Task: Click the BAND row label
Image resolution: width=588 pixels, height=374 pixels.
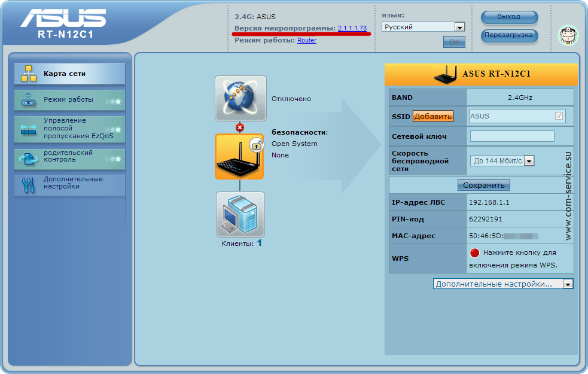Action: coord(402,98)
